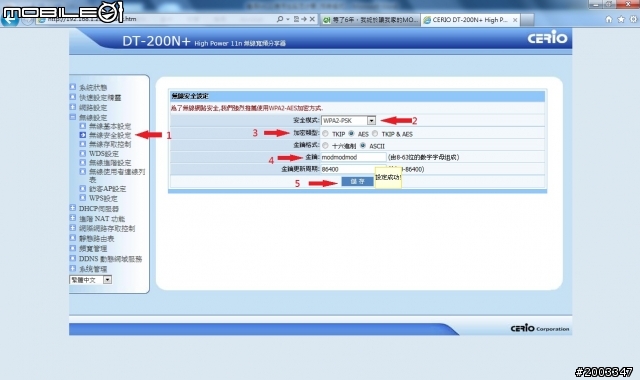Screen dimensions: 640x380
Task: Select the TKIP encryption radio button
Action: tap(325, 133)
